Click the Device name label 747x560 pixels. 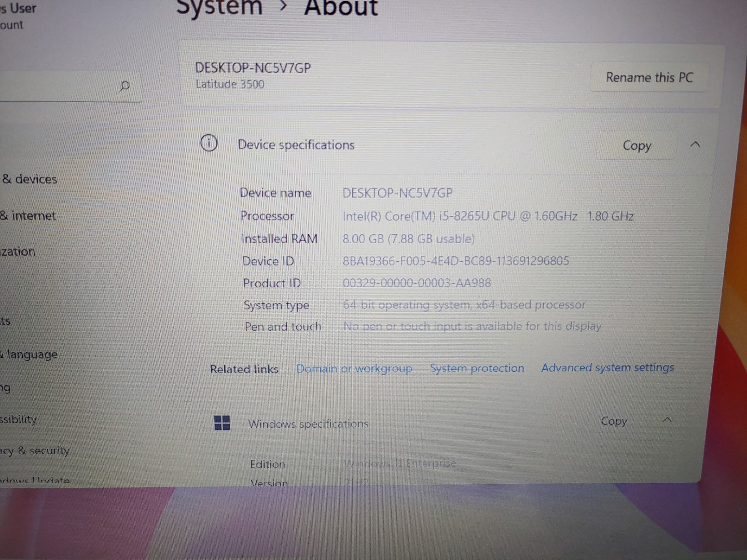click(x=275, y=193)
